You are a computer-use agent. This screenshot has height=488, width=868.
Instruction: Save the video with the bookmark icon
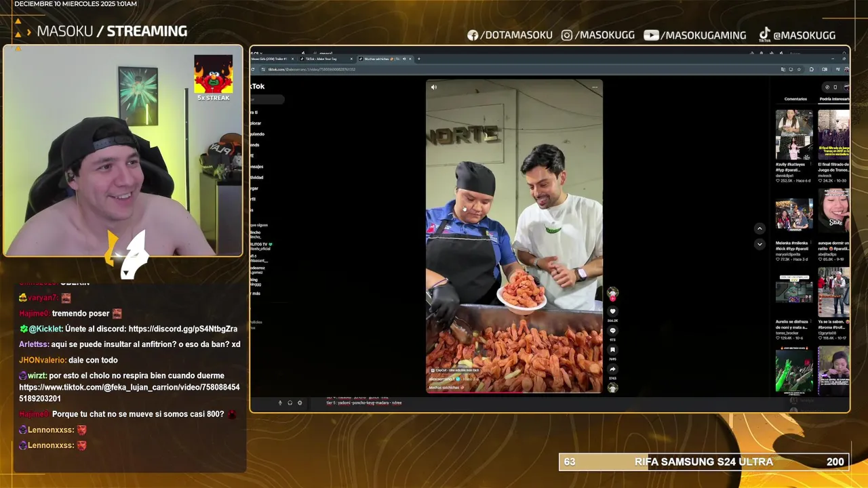pos(612,350)
